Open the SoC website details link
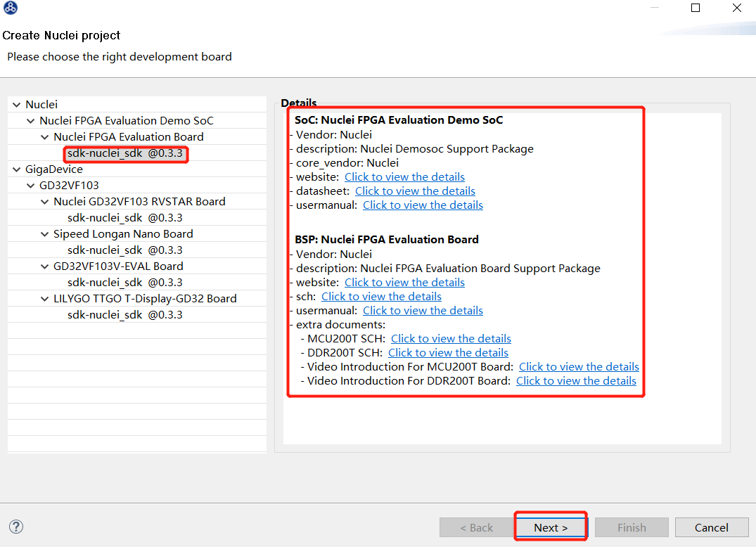Screen dimensions: 756x547 pos(404,177)
